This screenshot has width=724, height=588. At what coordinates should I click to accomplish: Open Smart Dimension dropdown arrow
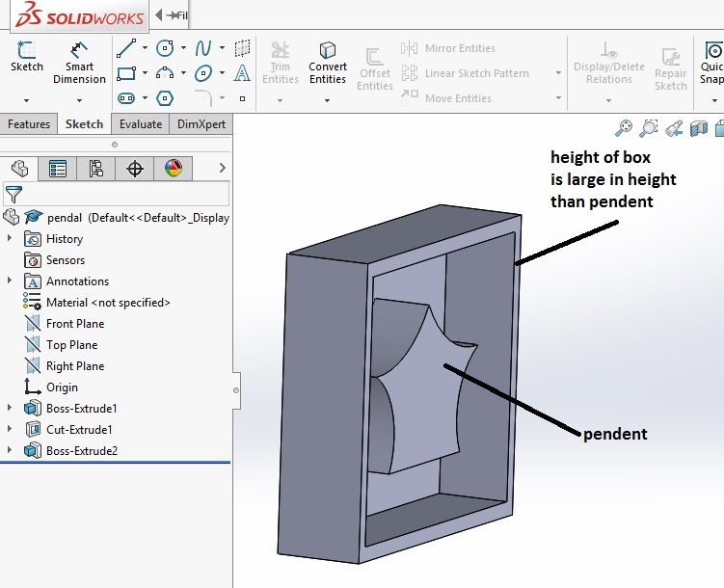coord(79,100)
